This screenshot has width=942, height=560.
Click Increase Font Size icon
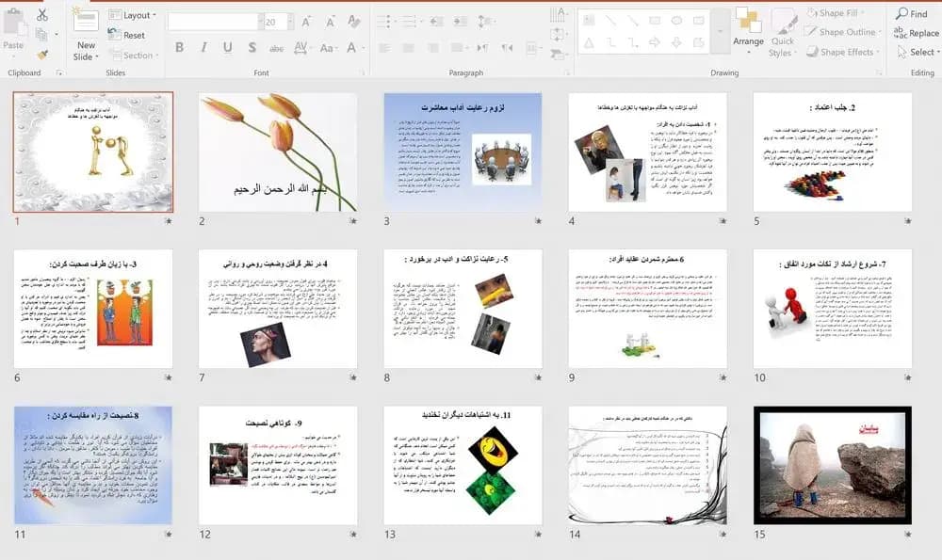tap(306, 23)
